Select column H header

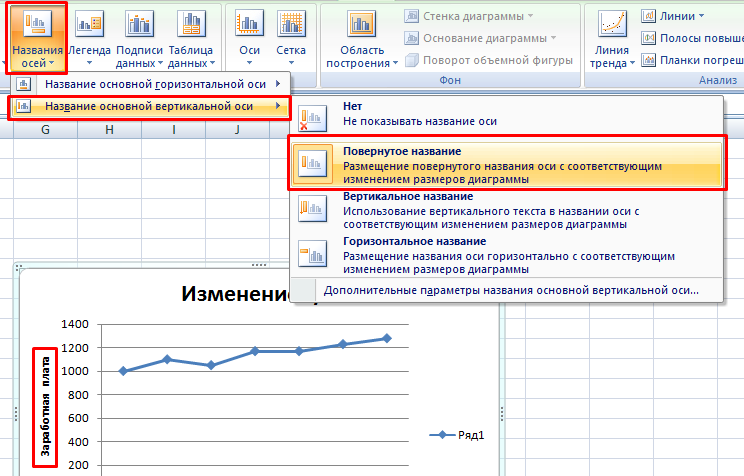pyautogui.click(x=110, y=130)
